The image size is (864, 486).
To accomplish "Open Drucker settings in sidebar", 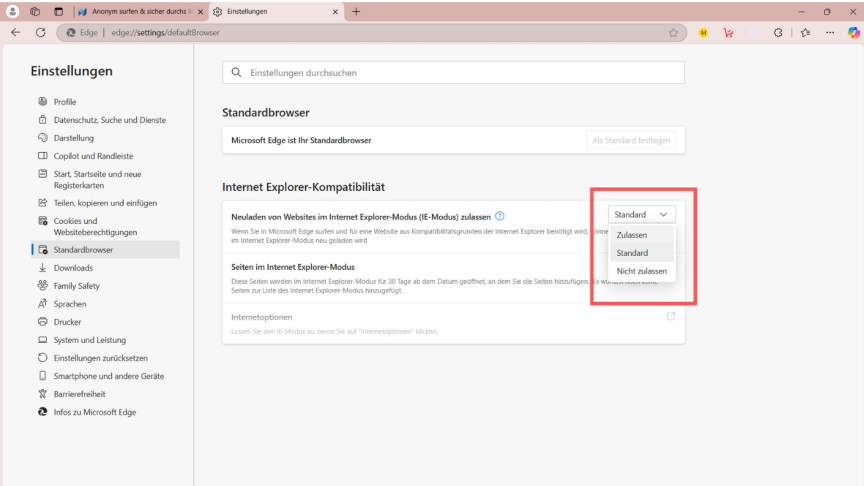I will coord(105,322).
